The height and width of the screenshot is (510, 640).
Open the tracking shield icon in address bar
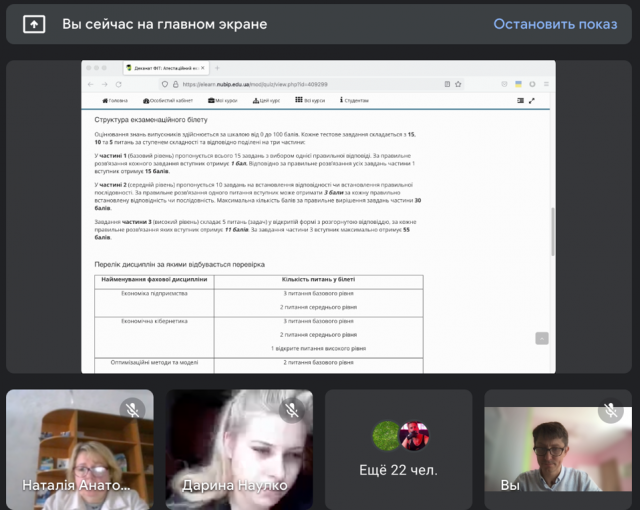coord(164,84)
